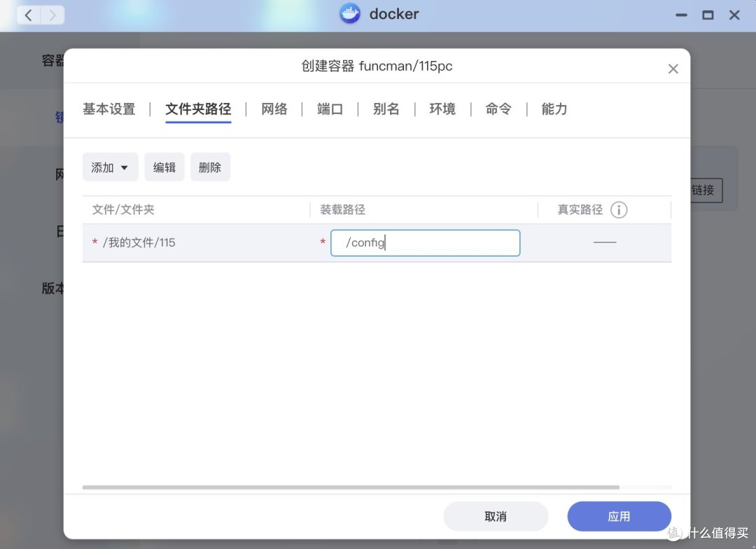Viewport: 756px width, 549px height.
Task: Open the 命令 tab
Action: 498,109
